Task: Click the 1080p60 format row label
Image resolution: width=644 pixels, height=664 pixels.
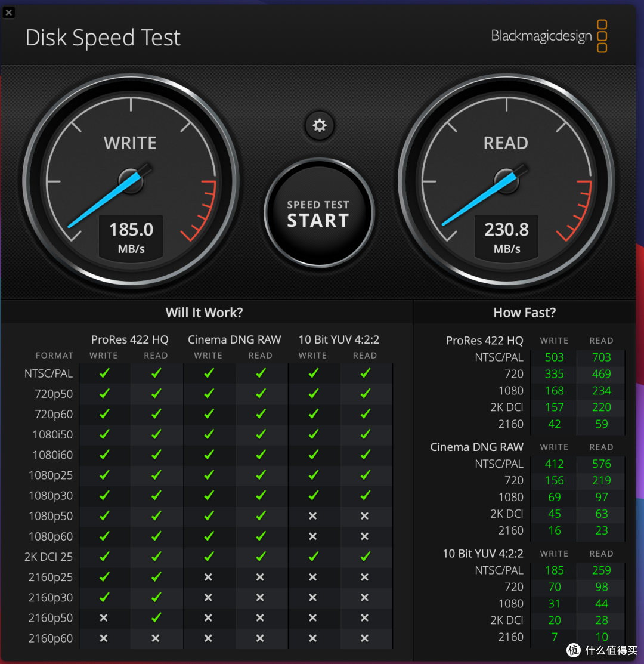Action: [x=51, y=536]
